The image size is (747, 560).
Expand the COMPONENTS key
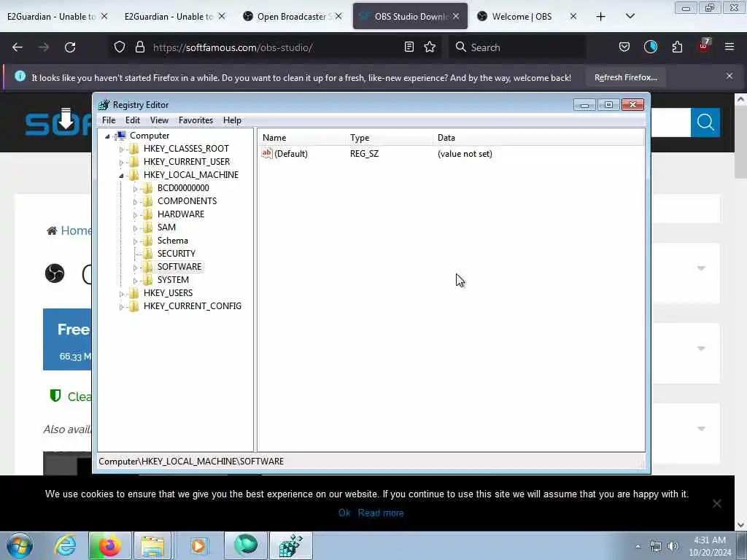[135, 202]
